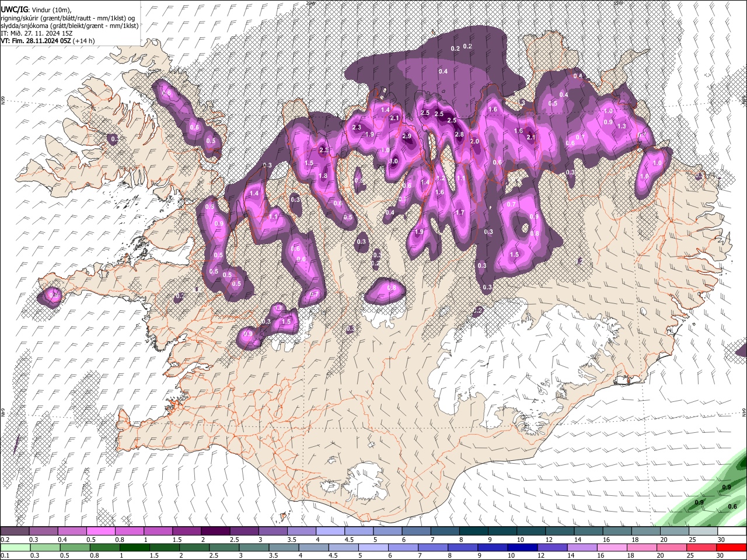Select the navy blue 10 swatch on lower rain scale
This screenshot has height=560, width=747.
[x=521, y=547]
